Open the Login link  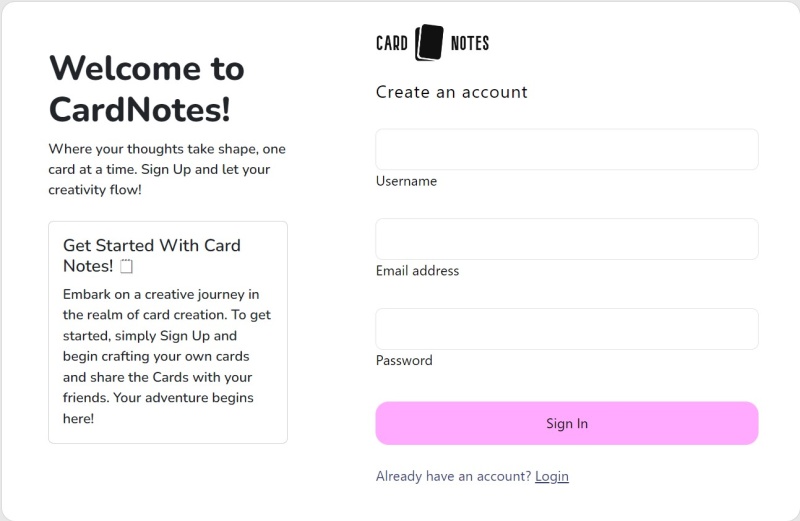click(x=551, y=476)
